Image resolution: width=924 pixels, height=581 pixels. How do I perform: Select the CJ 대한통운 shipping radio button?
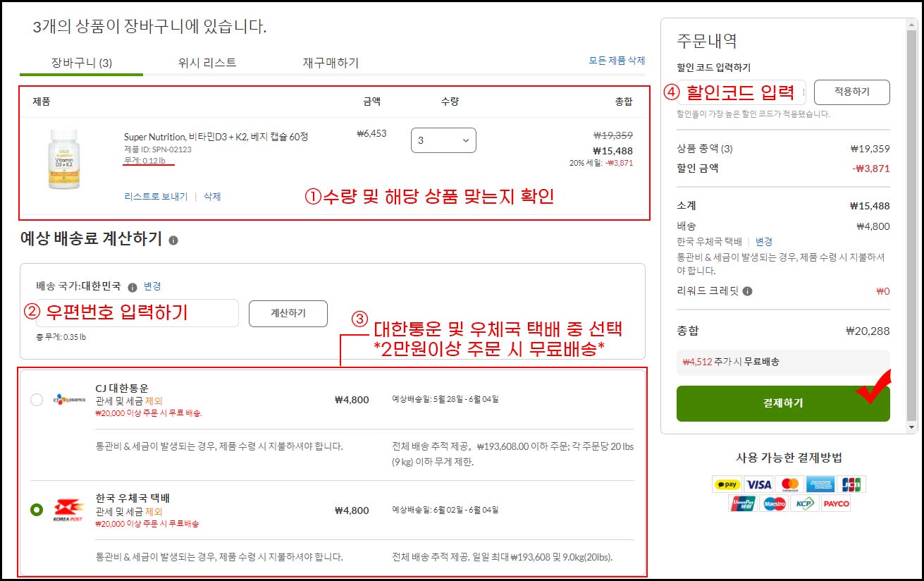(x=37, y=400)
